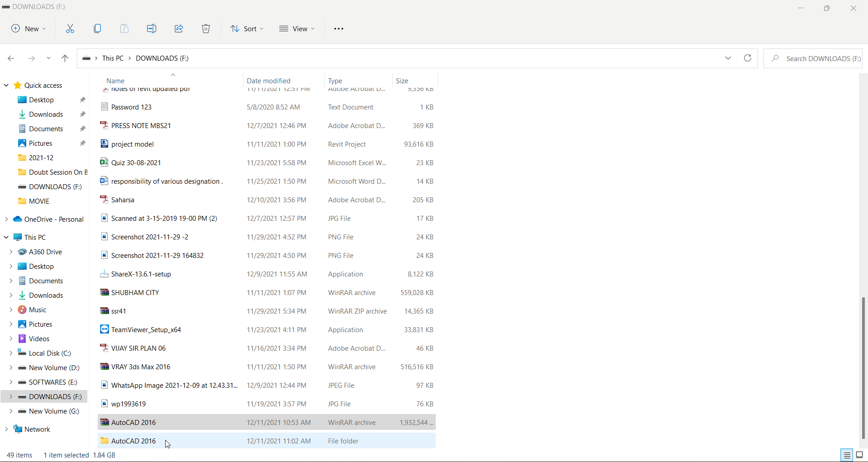Viewport: 868px width, 462px height.
Task: Expand the OneDrive - Personal node
Action: pyautogui.click(x=6, y=219)
